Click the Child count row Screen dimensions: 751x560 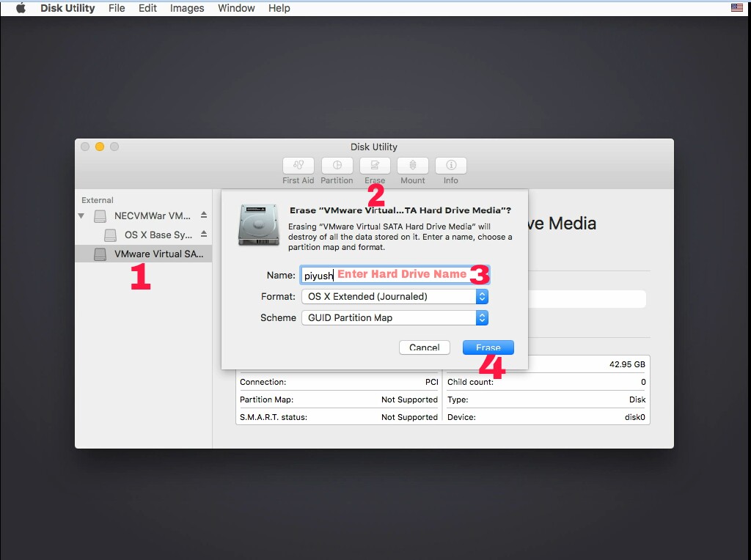point(546,382)
